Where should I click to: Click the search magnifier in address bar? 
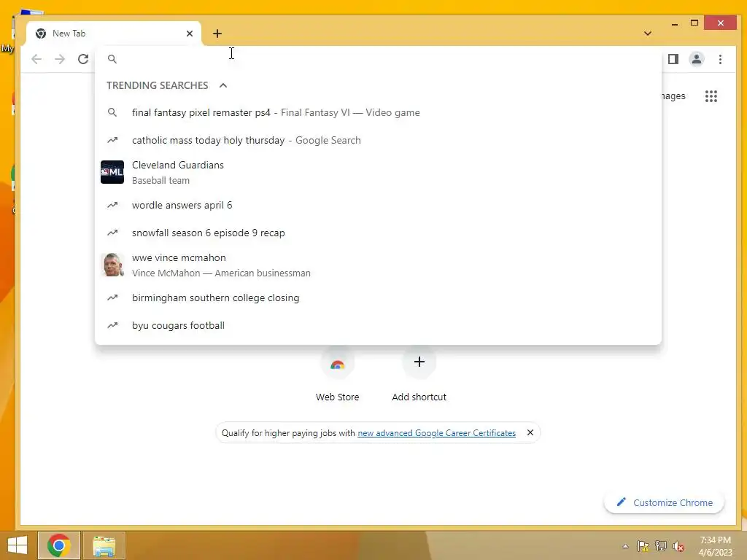tap(112, 59)
